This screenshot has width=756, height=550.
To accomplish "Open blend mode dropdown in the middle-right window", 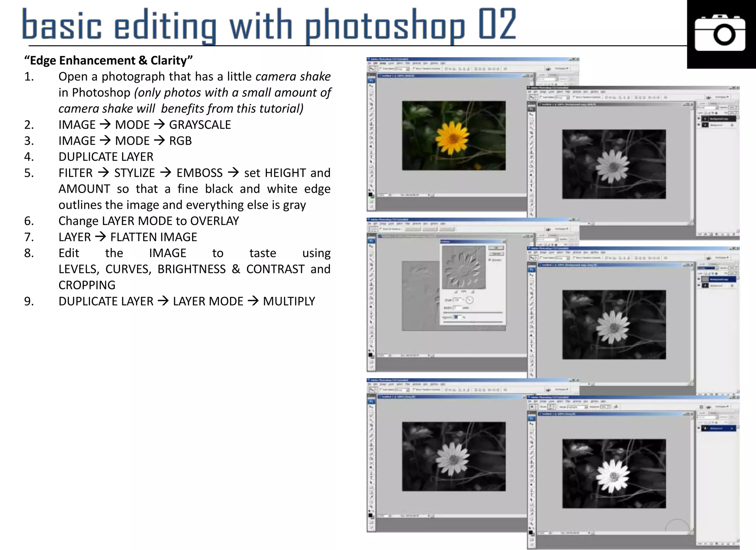I will [x=708, y=268].
